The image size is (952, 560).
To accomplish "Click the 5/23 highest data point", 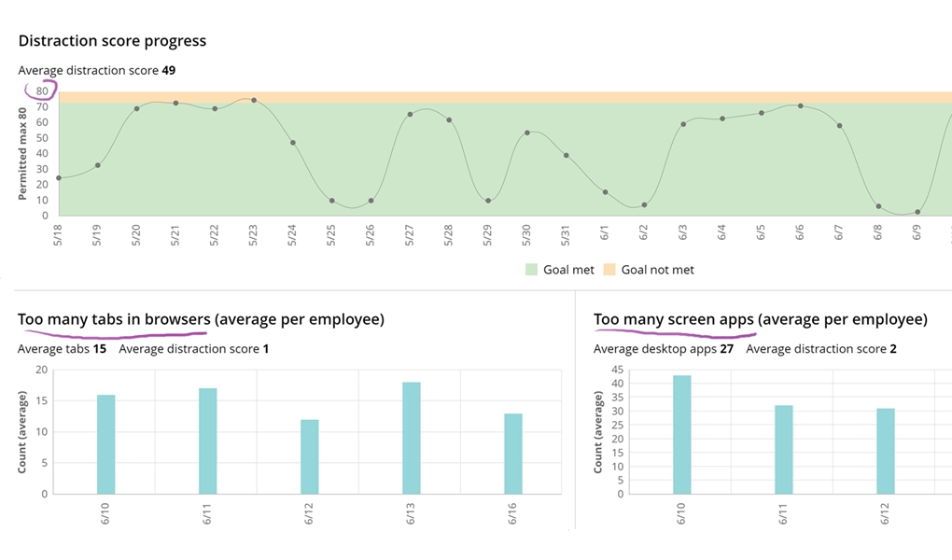I will [252, 99].
